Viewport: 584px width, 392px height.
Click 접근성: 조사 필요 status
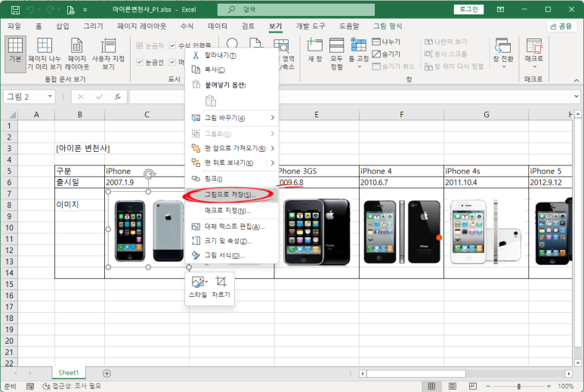pyautogui.click(x=72, y=386)
